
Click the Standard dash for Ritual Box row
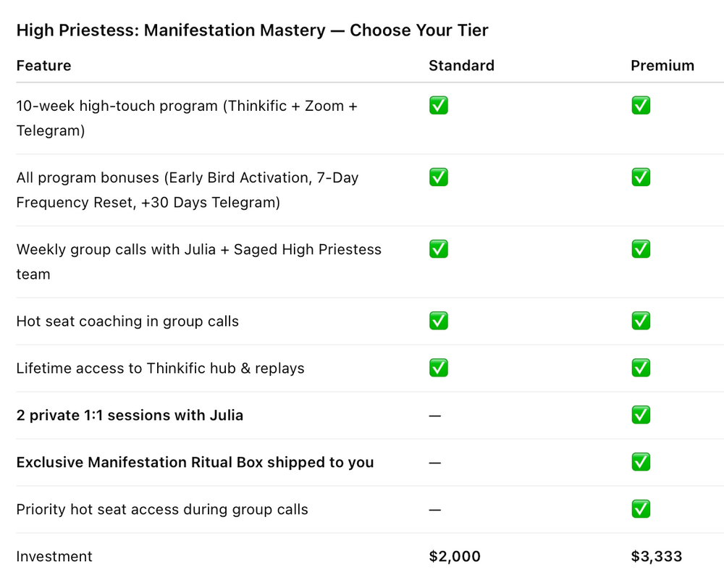pyautogui.click(x=434, y=463)
